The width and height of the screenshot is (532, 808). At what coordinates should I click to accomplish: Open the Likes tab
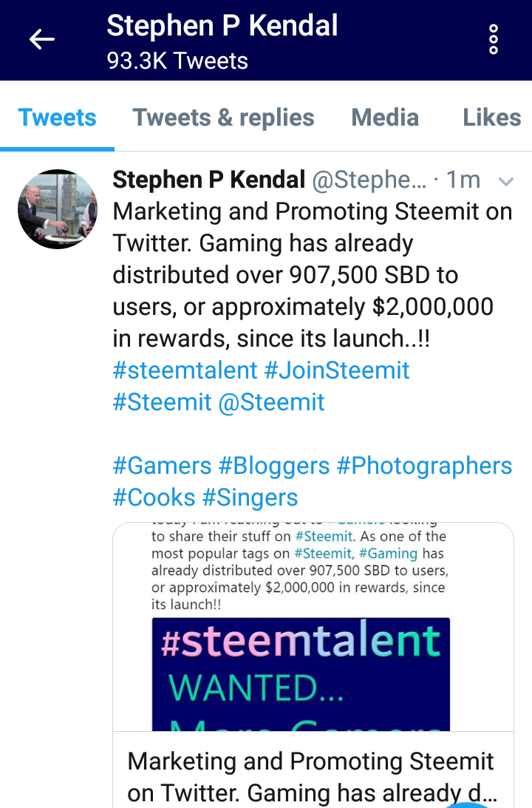pyautogui.click(x=492, y=118)
